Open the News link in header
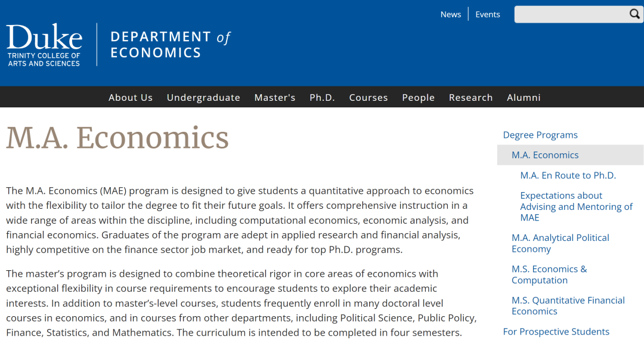The width and height of the screenshot is (644, 340). point(451,14)
